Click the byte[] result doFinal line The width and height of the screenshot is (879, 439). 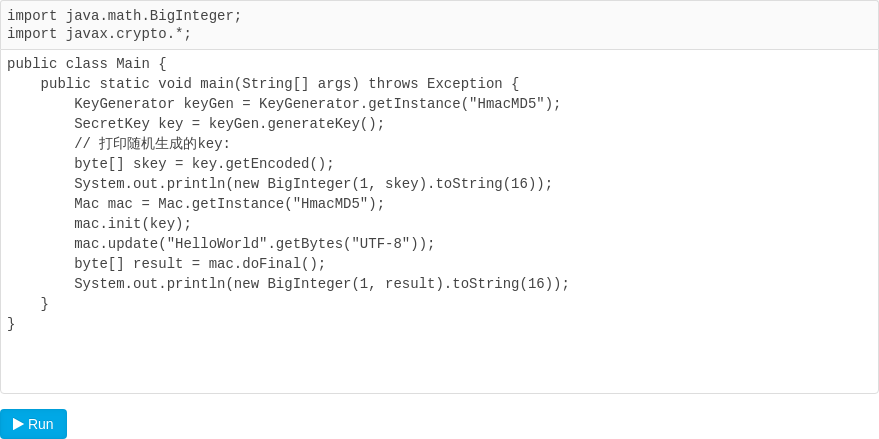[x=200, y=264]
